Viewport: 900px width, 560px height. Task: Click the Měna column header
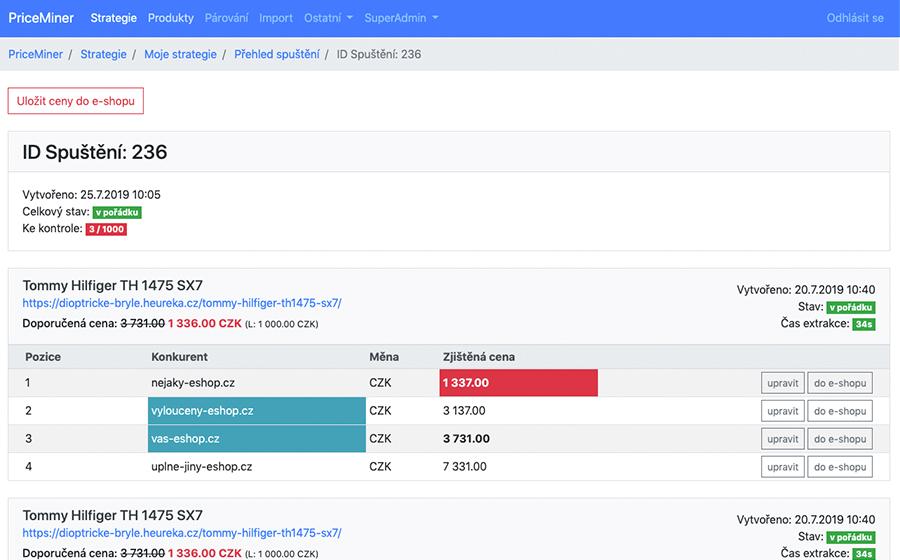384,357
